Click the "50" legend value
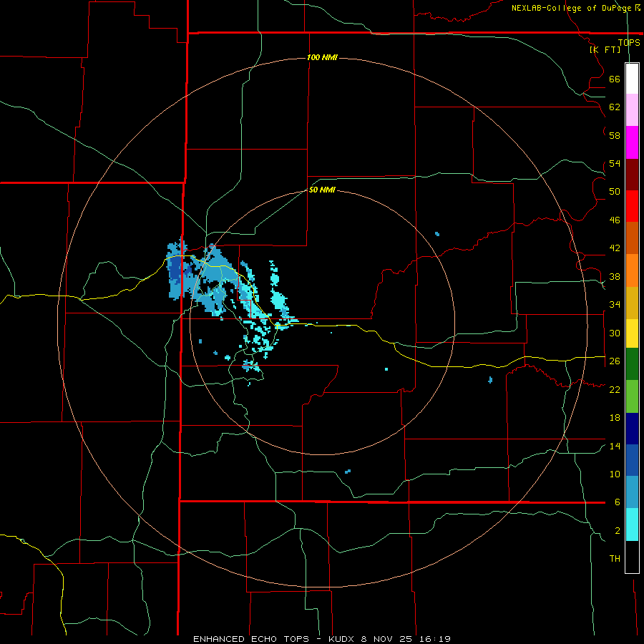The height and width of the screenshot is (644, 644). click(x=615, y=192)
